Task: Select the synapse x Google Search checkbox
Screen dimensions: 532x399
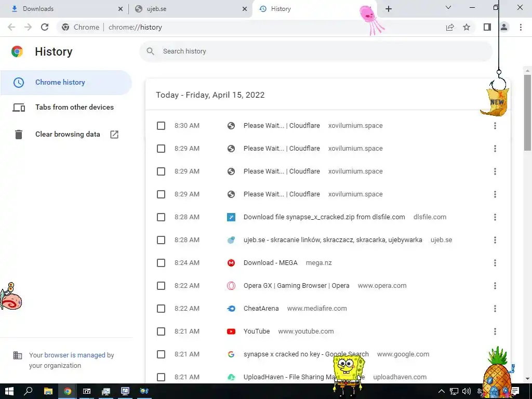Action: (x=161, y=354)
